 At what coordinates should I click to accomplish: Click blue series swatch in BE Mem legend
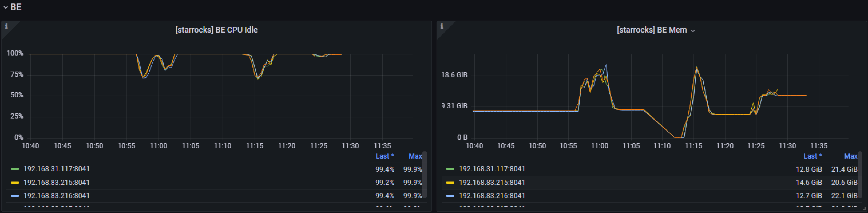coord(450,196)
